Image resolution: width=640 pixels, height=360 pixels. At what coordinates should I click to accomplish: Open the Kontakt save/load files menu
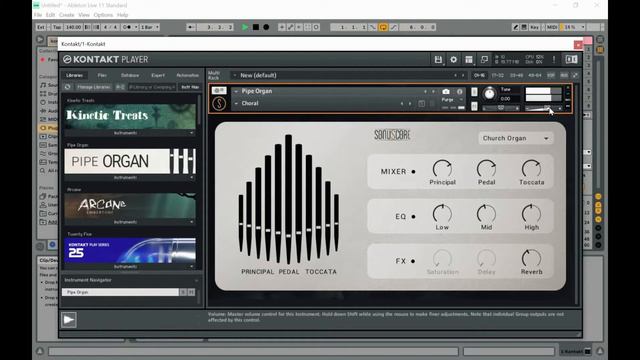[438, 60]
